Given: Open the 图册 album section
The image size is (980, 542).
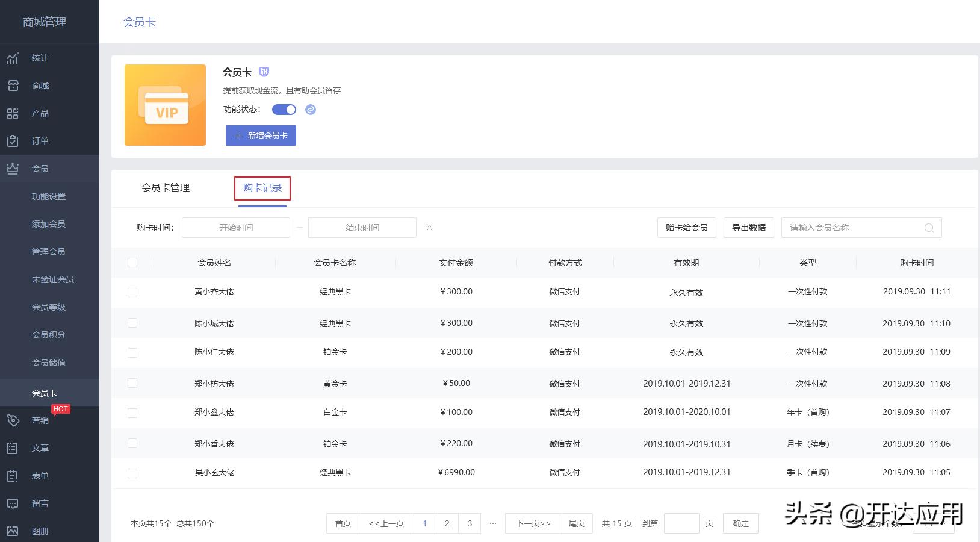Looking at the screenshot, I should (40, 531).
